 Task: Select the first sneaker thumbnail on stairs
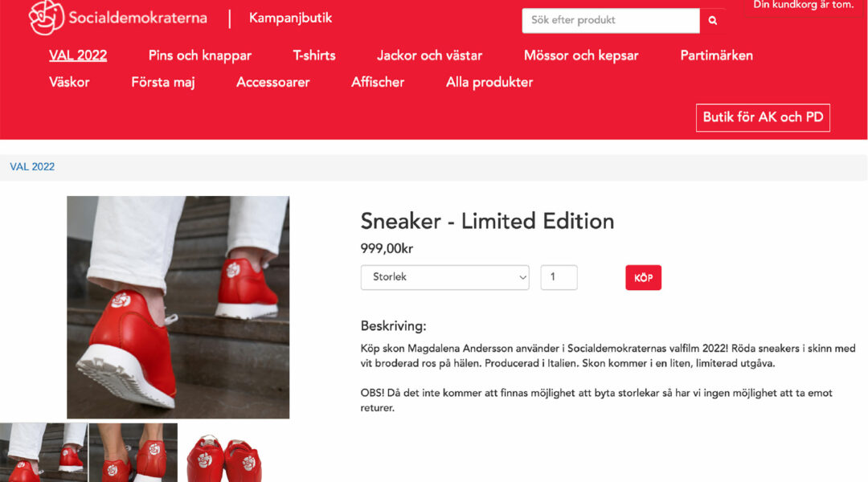(43, 452)
